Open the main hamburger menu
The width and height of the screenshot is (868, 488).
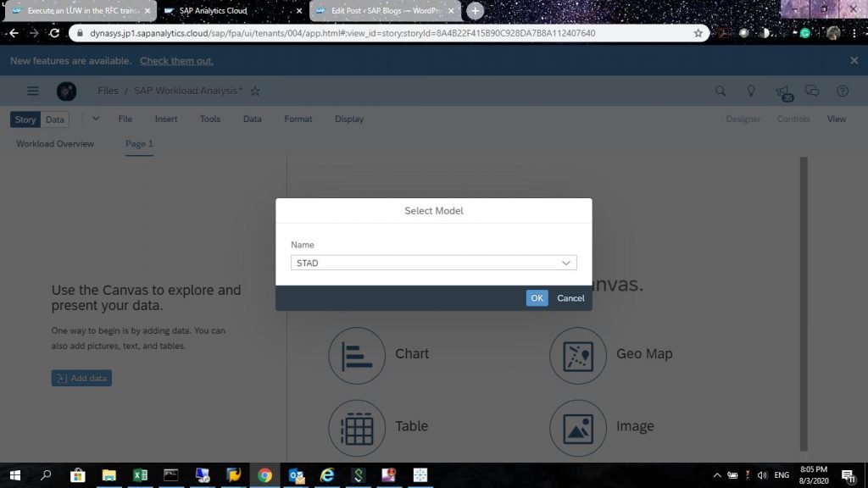click(33, 91)
